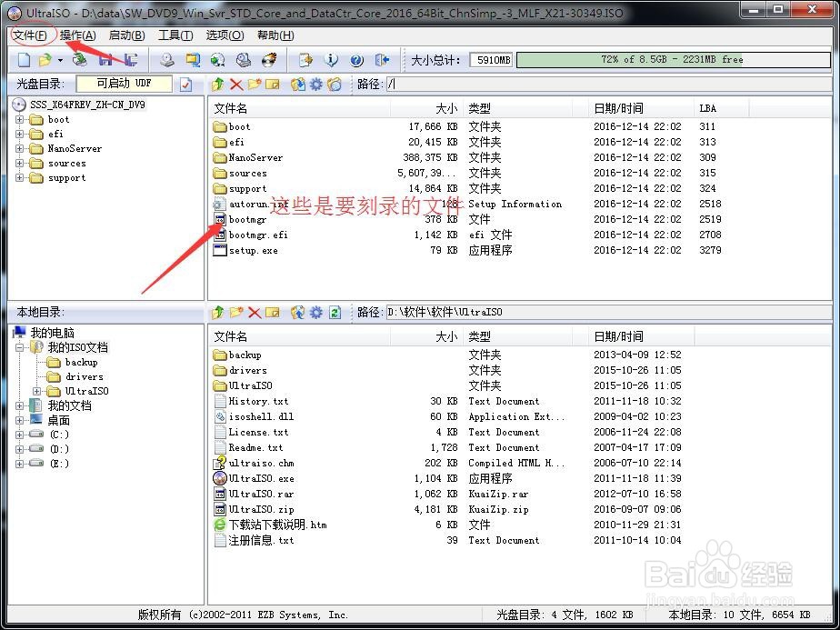Click green Refresh icon in local directory toolbar
This screenshot has height=630, width=840.
pos(335,312)
